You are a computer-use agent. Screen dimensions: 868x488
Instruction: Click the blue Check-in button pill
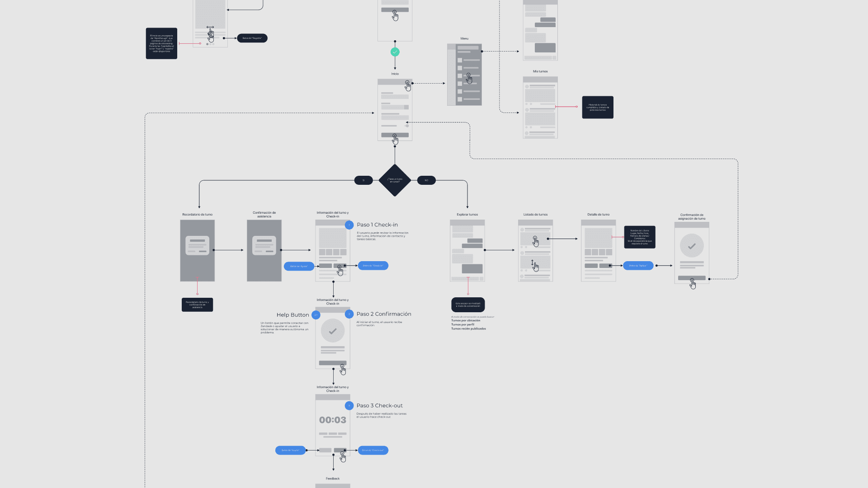373,266
